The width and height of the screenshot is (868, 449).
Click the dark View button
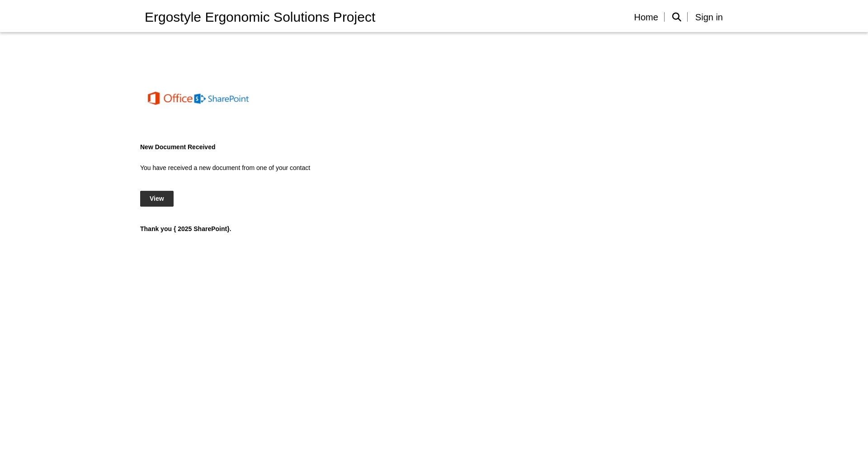click(x=157, y=199)
